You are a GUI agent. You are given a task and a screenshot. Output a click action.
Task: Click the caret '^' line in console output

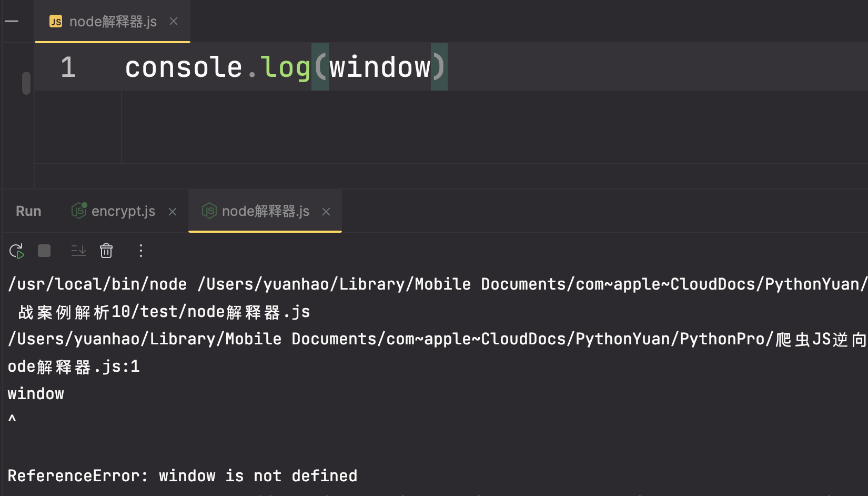pyautogui.click(x=12, y=419)
